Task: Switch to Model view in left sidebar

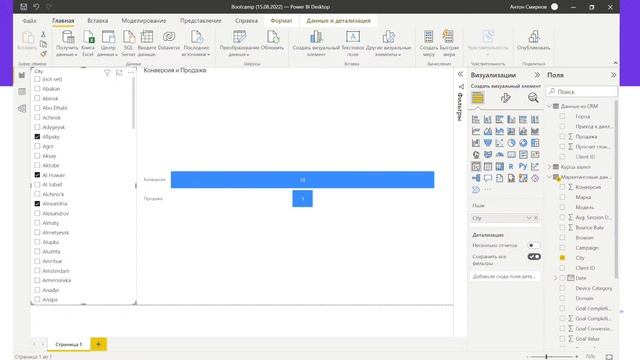Action: point(22,108)
